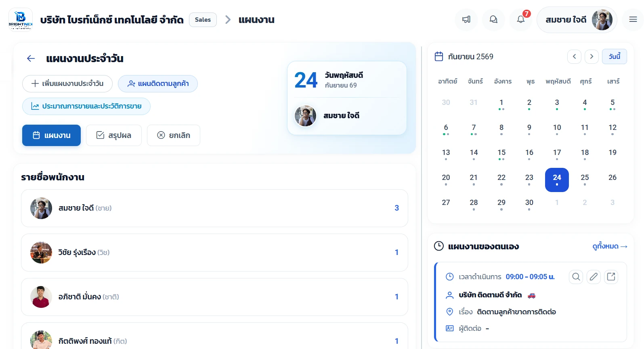The width and height of the screenshot is (644, 349).
Task: Click the แผนงาน breadcrumb in header
Action: point(256,20)
